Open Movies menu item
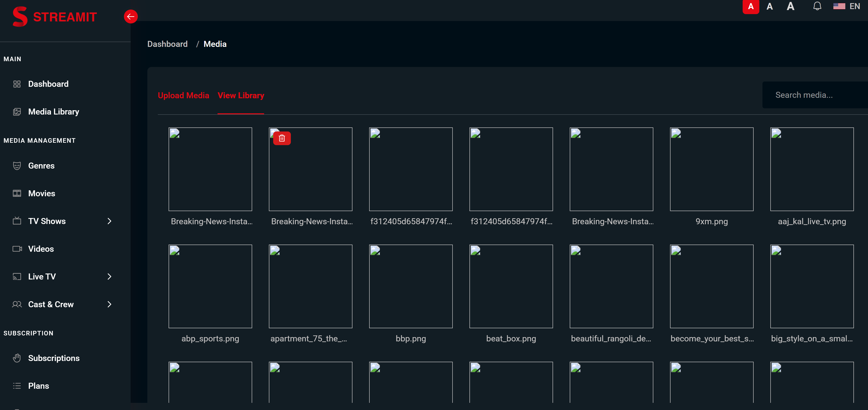The width and height of the screenshot is (868, 410). coord(42,193)
